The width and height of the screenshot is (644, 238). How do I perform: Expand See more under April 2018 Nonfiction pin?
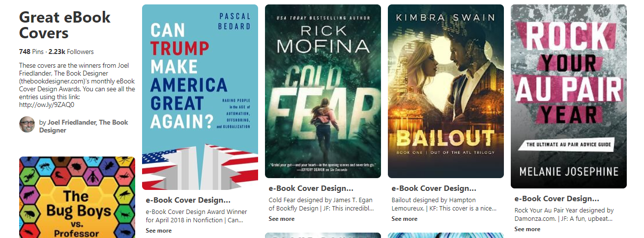(159, 231)
